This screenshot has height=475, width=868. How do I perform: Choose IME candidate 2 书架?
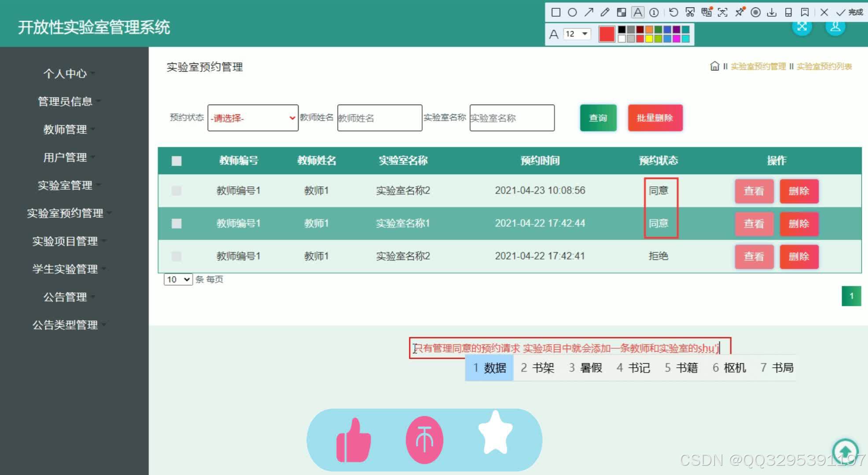click(537, 368)
